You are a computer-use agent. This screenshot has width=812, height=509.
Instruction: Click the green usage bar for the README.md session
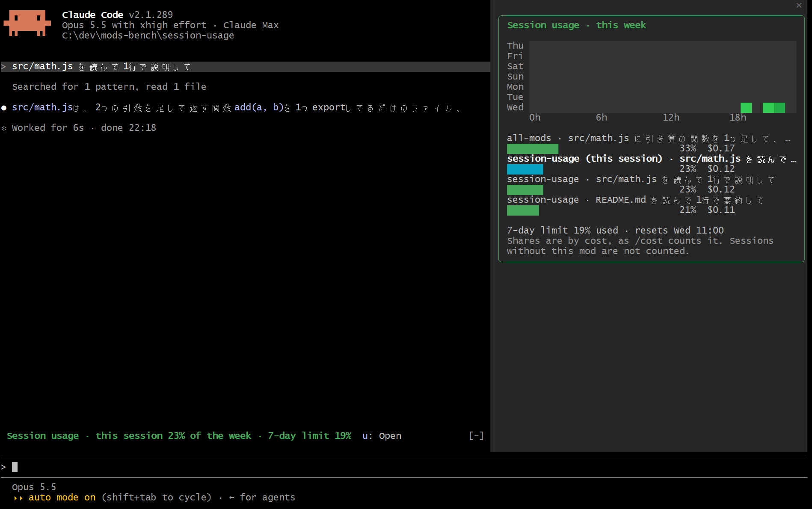[x=523, y=210]
